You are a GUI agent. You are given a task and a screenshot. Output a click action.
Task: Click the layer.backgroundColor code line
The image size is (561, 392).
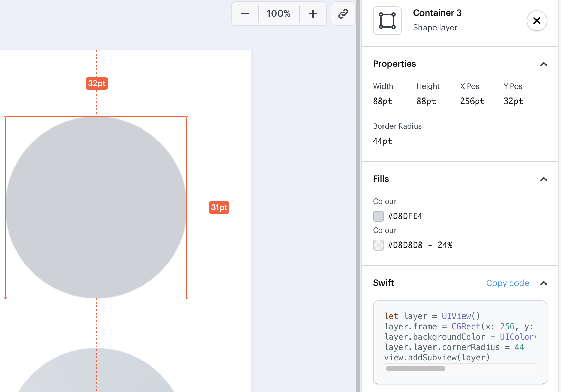(460, 337)
